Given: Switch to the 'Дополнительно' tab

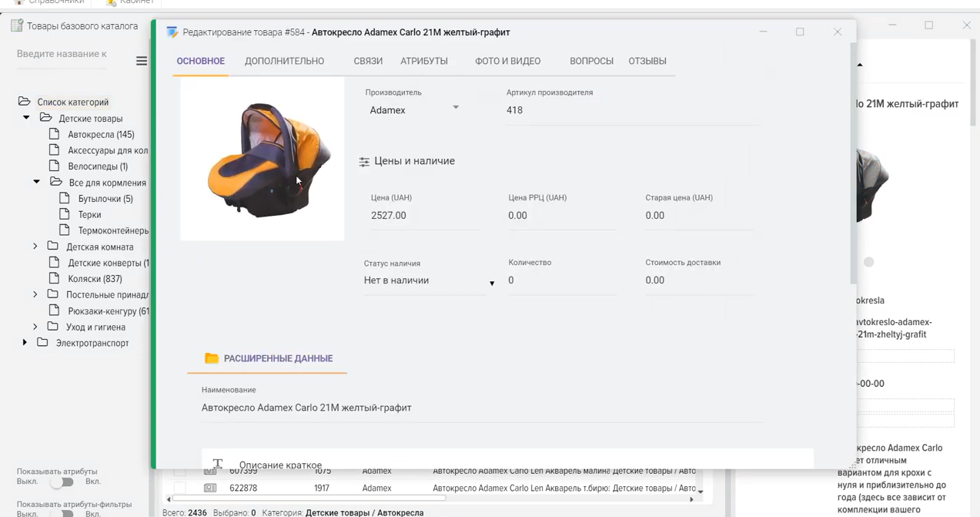Looking at the screenshot, I should pyautogui.click(x=284, y=61).
